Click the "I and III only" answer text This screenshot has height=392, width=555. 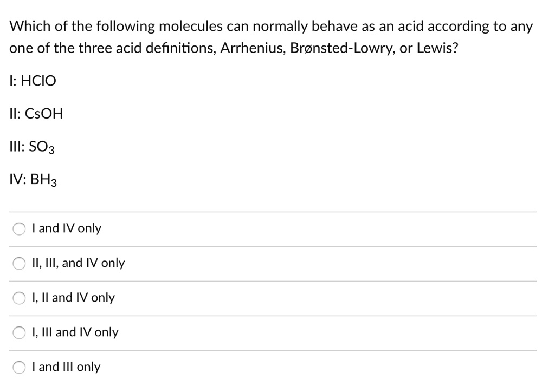[66, 367]
